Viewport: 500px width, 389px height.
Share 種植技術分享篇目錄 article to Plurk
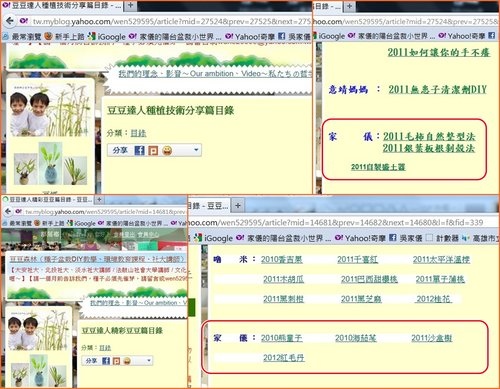tap(153, 151)
